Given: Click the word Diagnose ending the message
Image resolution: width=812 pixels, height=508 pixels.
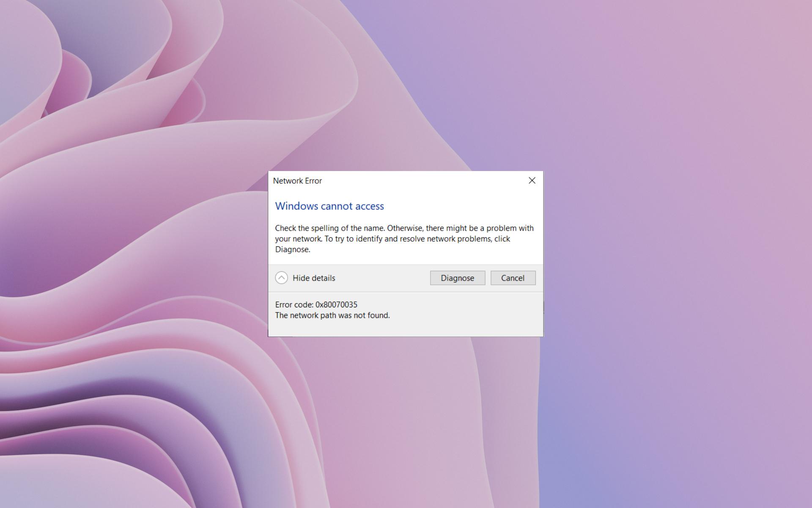Looking at the screenshot, I should click(x=292, y=249).
